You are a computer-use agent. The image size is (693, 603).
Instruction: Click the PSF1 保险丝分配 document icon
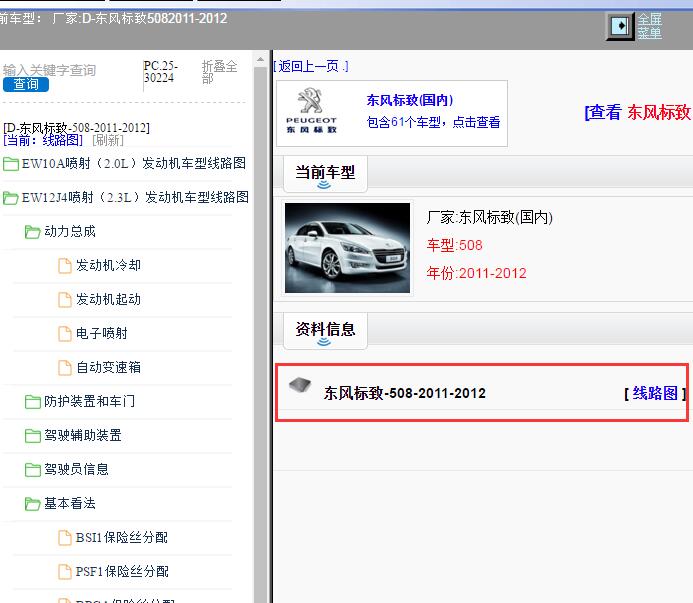[65, 572]
